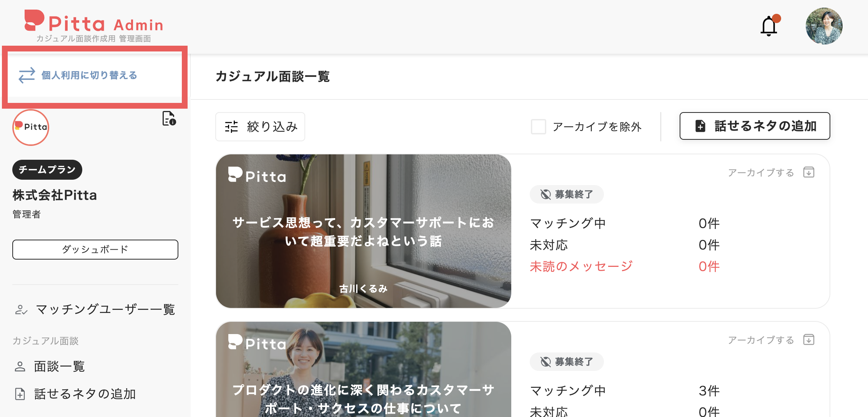
Task: Enable the アーカイブを除外 checkbox
Action: 538,127
